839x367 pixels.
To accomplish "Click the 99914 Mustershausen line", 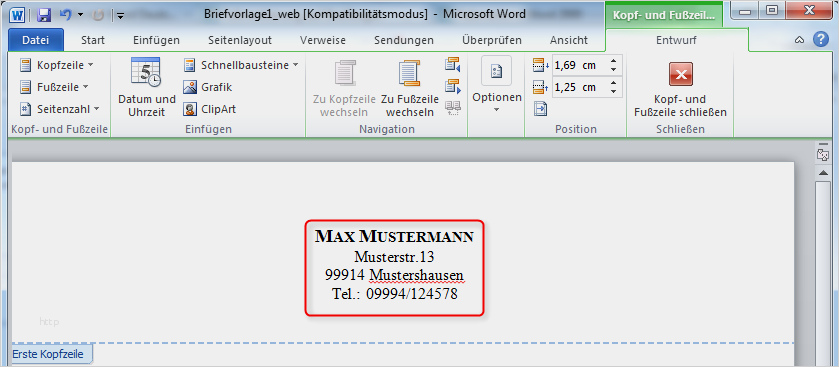I will [x=394, y=275].
